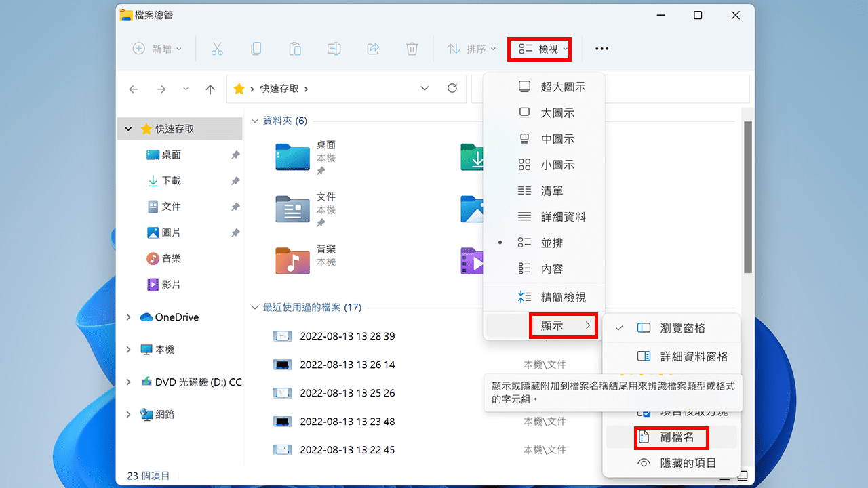The height and width of the screenshot is (488, 868).
Task: Open the 新增 dropdown
Action: click(x=158, y=48)
